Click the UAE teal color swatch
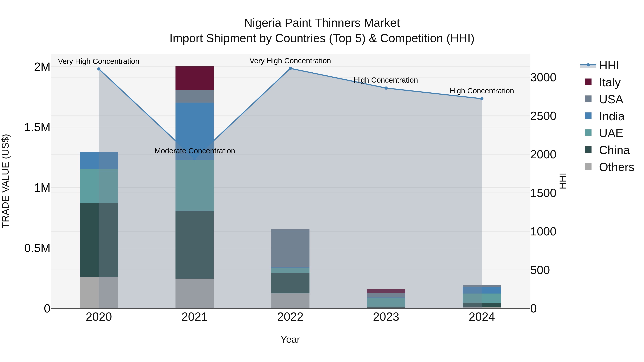Viewport: 644px width, 362px height. coord(588,132)
